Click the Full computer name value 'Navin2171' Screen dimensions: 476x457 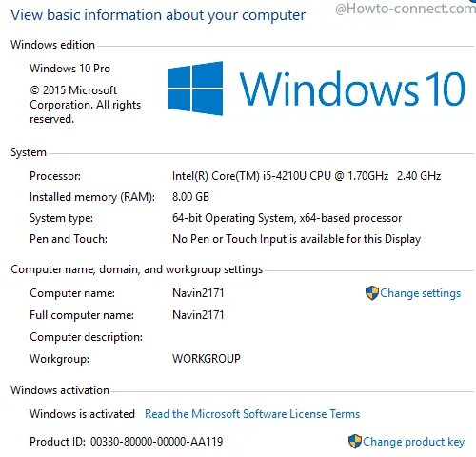click(x=198, y=315)
